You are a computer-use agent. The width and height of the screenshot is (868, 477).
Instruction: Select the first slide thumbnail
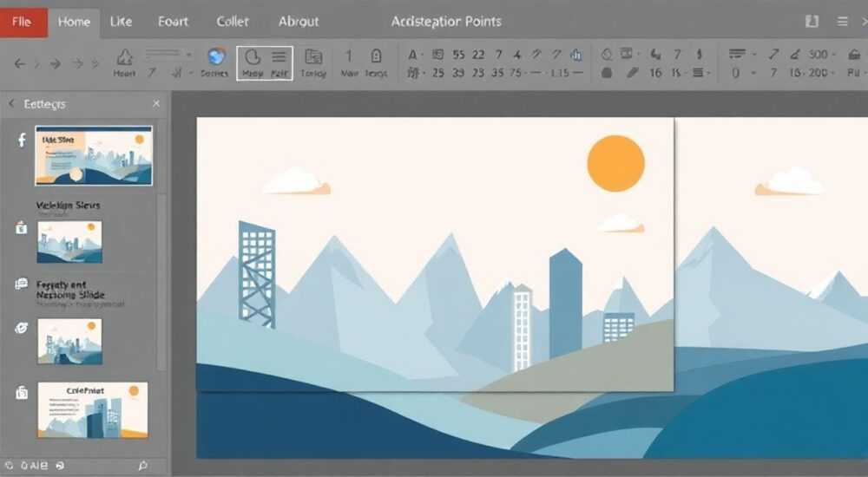tap(94, 155)
